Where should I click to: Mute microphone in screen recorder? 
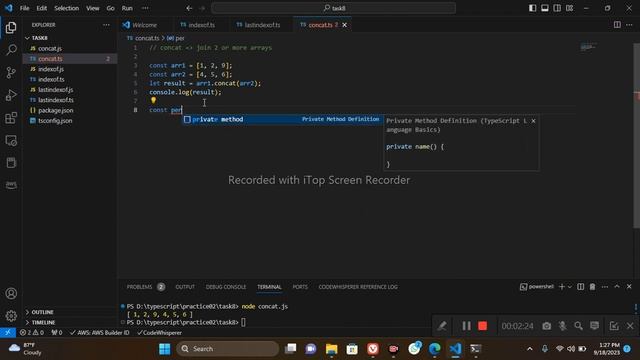pyautogui.click(x=562, y=326)
